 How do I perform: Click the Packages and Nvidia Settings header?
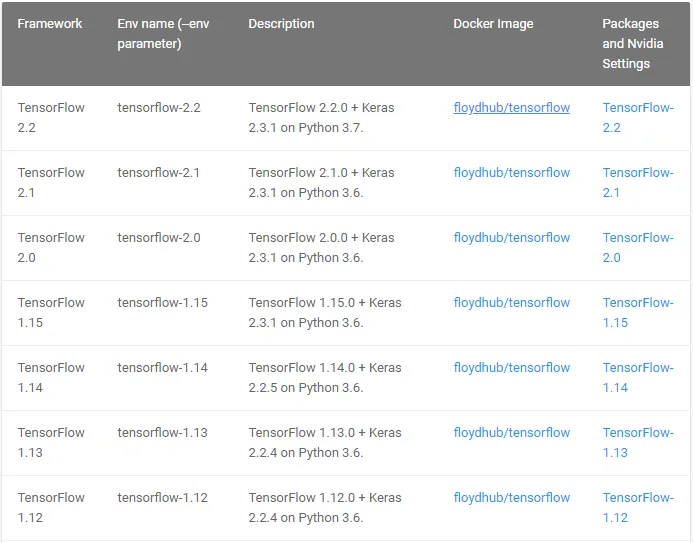click(x=631, y=44)
